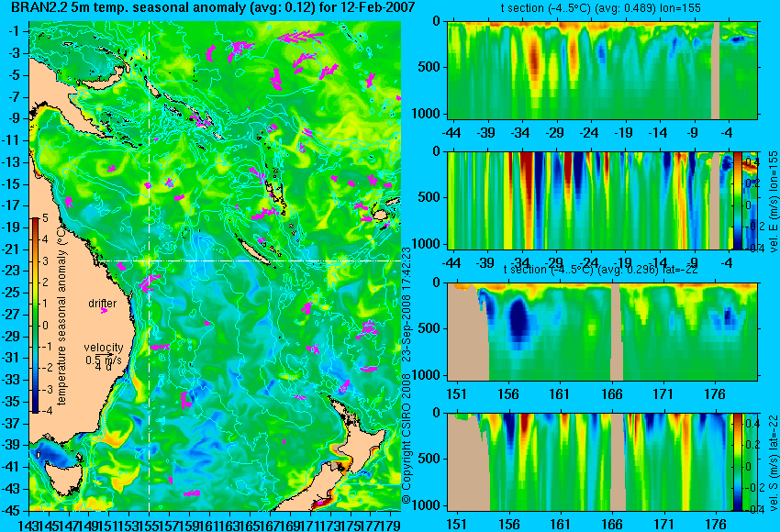The width and height of the screenshot is (780, 532).
Task: Click the 't section' title ending lat=-22
Action: pos(601,270)
